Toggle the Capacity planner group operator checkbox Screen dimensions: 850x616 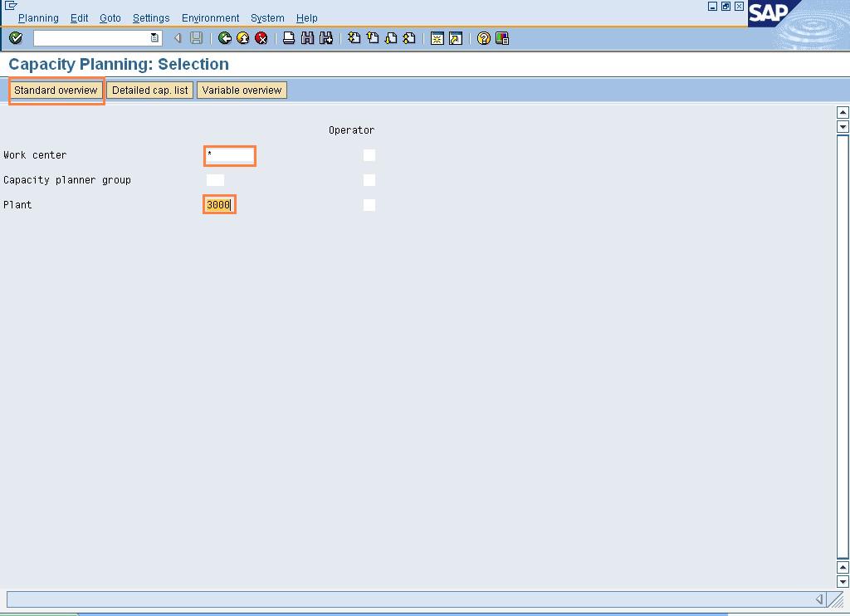click(369, 180)
